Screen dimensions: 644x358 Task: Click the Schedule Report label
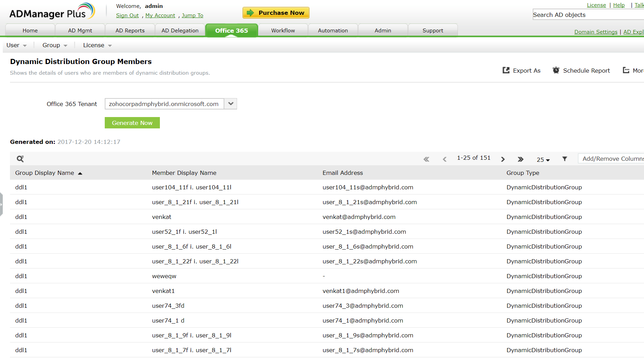[x=586, y=71]
